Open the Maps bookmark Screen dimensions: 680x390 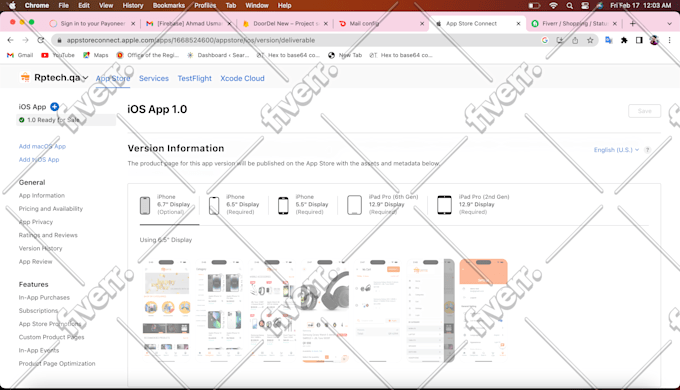pyautogui.click(x=95, y=55)
